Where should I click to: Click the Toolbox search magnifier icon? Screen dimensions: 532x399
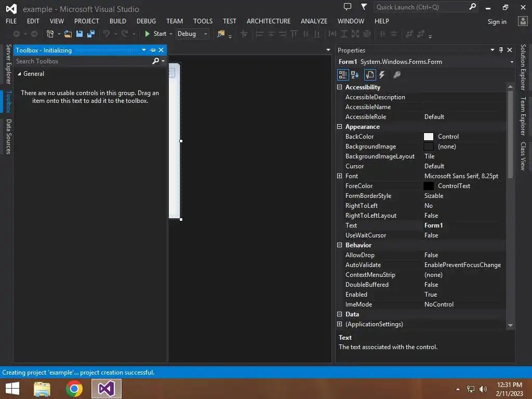[x=155, y=61]
